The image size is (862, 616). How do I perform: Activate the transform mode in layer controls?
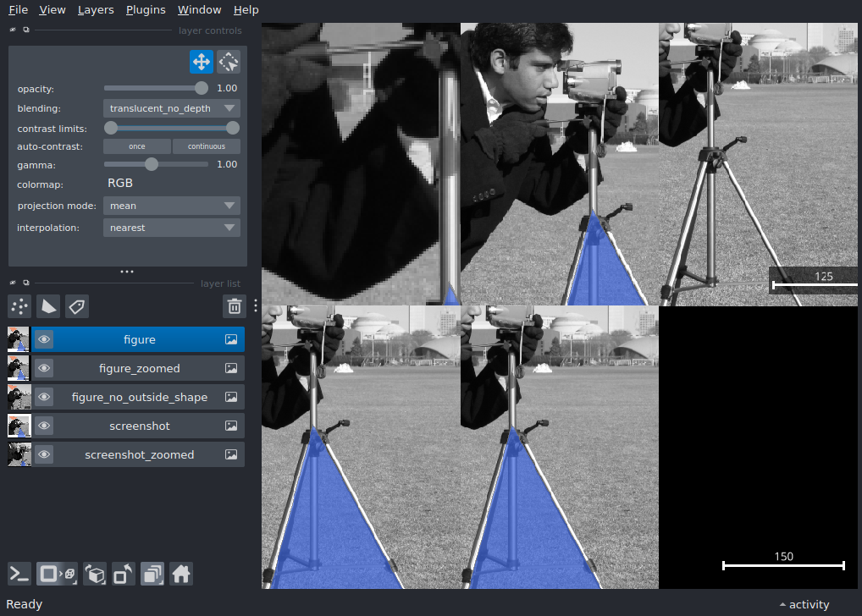[x=228, y=61]
